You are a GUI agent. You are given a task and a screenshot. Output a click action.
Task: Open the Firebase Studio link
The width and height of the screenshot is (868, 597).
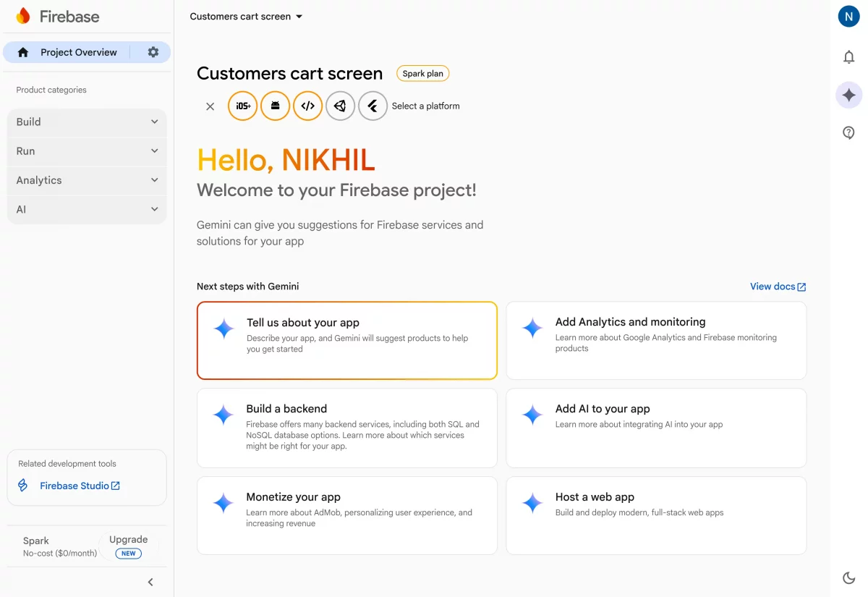(80, 486)
